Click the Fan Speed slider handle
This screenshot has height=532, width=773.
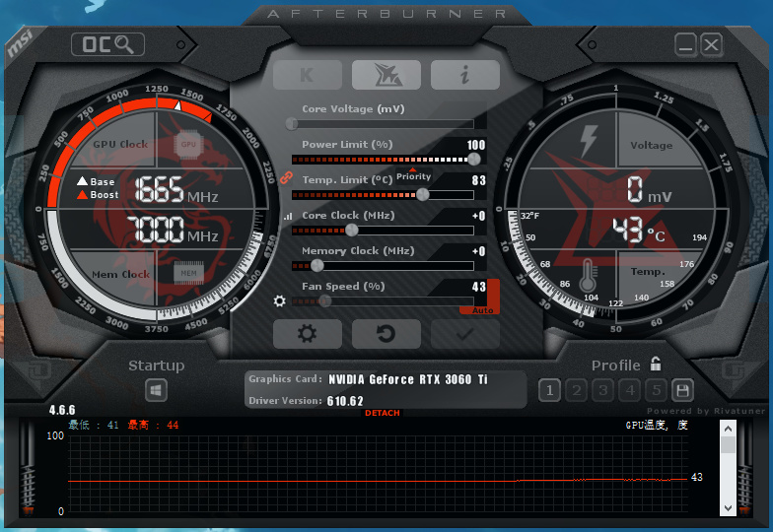tap(324, 301)
